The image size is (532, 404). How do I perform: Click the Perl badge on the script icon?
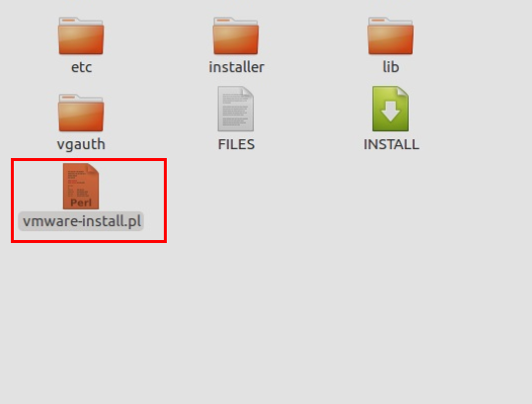(x=81, y=202)
